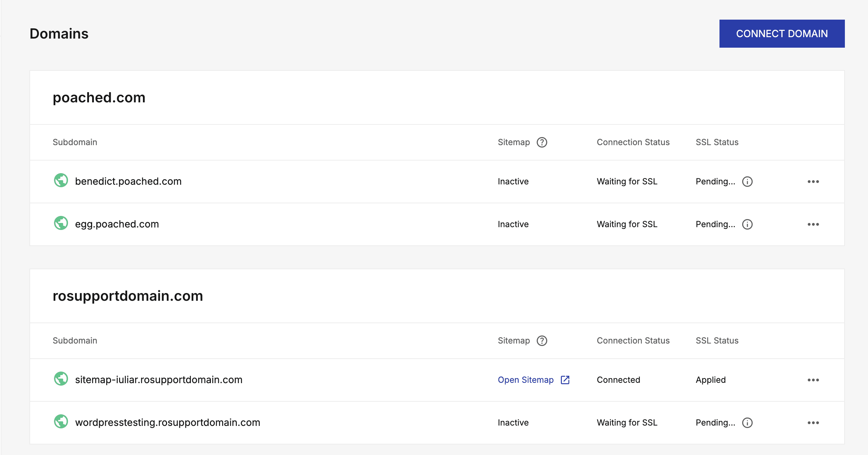Select the sitemap-iuliar.rosupportdomain.com subdomain name
This screenshot has height=455, width=868.
click(159, 380)
